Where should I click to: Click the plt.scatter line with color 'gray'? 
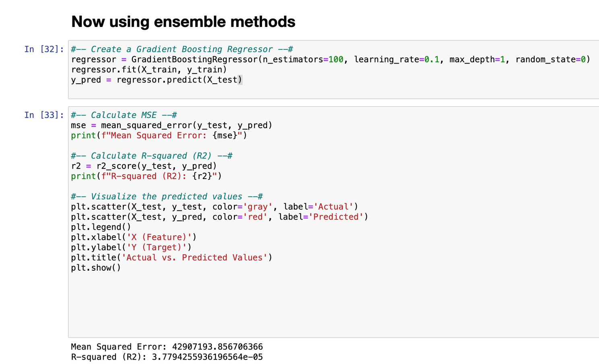(214, 207)
